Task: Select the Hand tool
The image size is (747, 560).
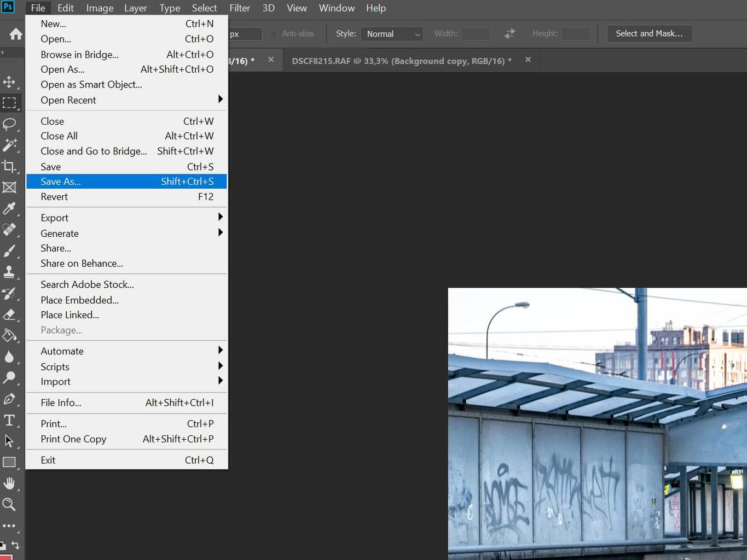Action: pos(9,483)
